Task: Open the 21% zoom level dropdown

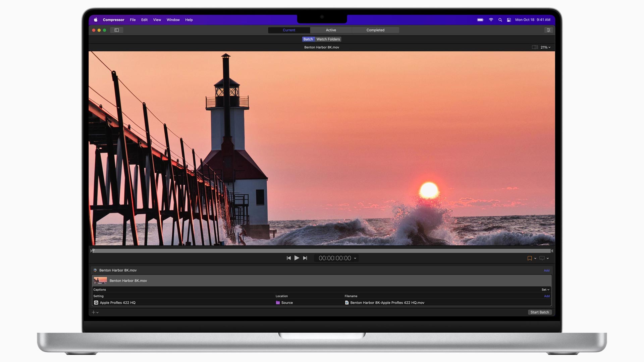Action: pos(545,47)
